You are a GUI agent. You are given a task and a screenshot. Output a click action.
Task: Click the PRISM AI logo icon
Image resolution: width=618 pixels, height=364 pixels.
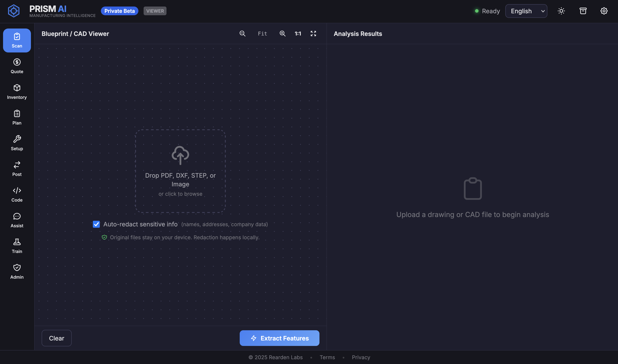point(14,11)
